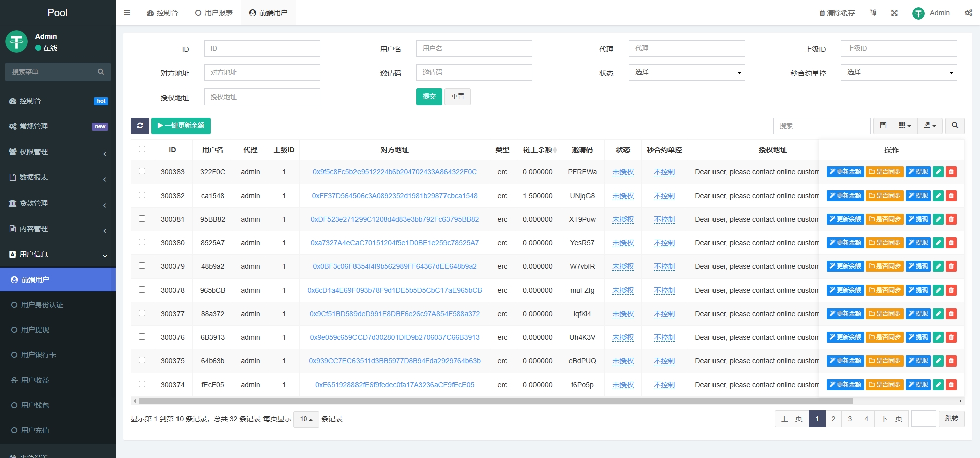
Task: Toggle the table card view icon
Action: 883,126
